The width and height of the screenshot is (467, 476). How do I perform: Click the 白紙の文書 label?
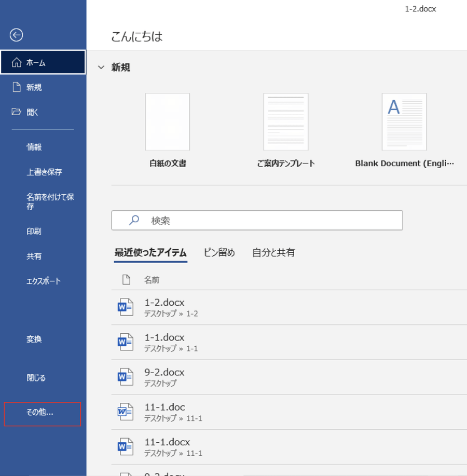coord(168,164)
